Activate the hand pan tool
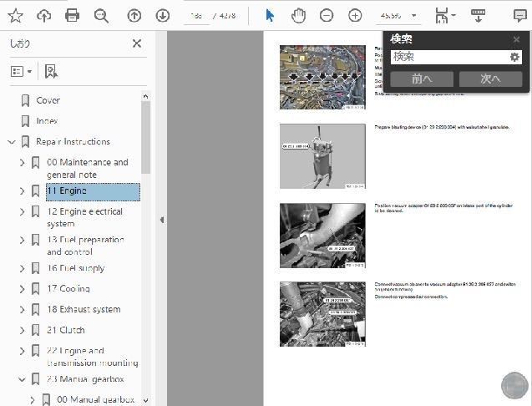 click(298, 16)
